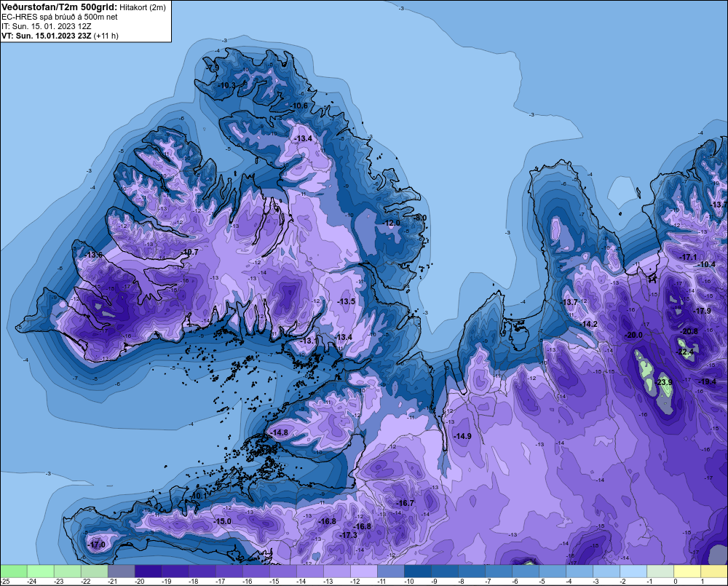Click the legend scale number -15

click(274, 582)
